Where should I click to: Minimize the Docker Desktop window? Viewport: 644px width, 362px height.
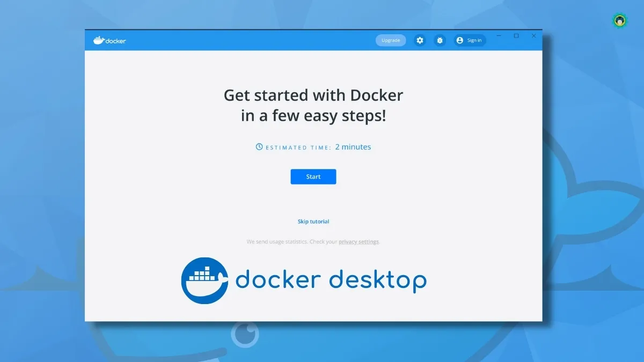pyautogui.click(x=499, y=35)
